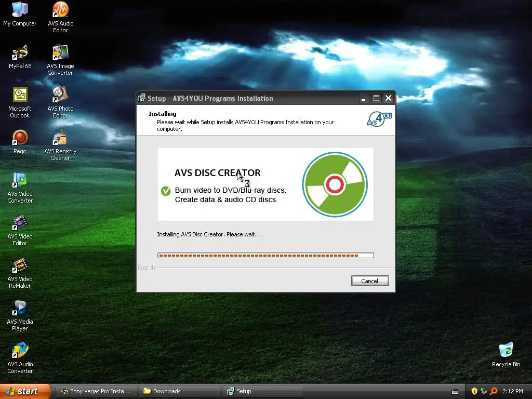Click the orange magnifier tray icon
The height and width of the screenshot is (399, 532).
tap(494, 391)
